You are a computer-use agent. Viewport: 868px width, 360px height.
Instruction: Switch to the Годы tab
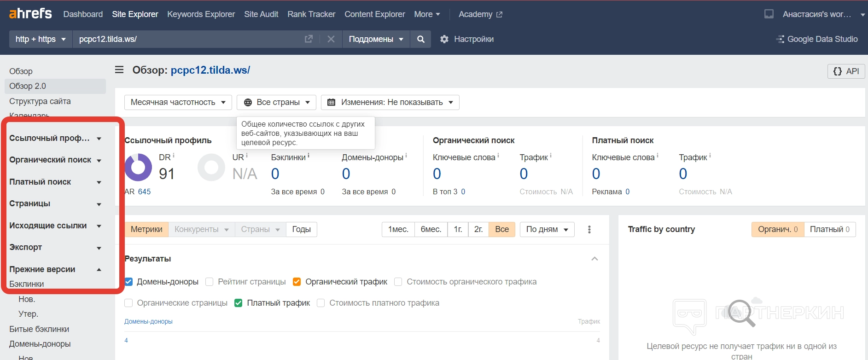(301, 229)
